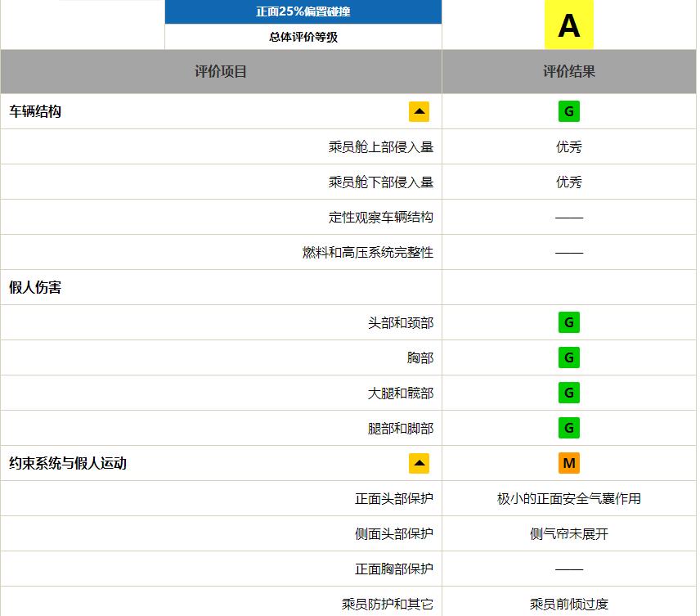Click the 头部和颈部 row label

coord(401,322)
